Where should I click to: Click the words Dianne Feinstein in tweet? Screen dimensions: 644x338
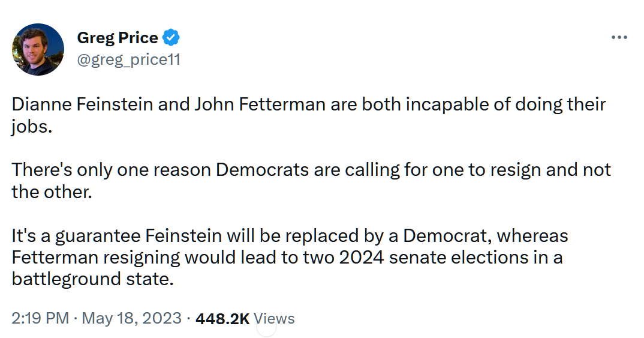[82, 104]
